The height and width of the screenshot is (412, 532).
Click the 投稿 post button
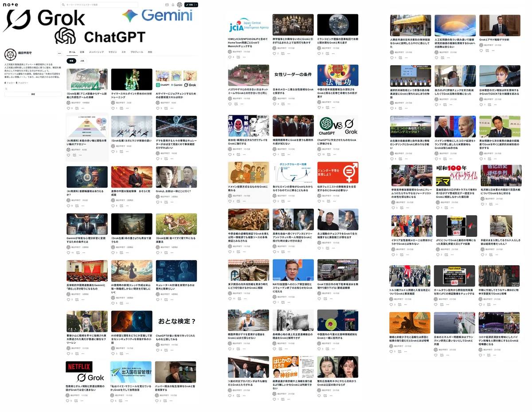189,5
